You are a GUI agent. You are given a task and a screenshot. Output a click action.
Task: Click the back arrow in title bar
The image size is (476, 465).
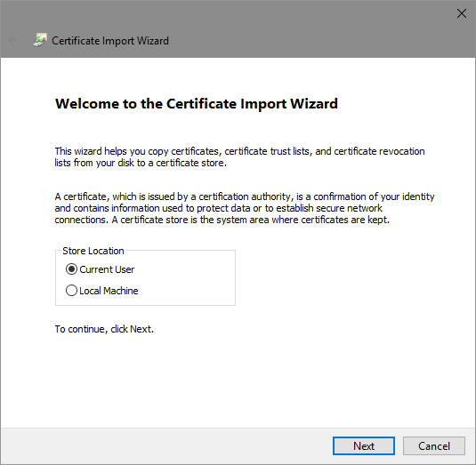pos(13,40)
